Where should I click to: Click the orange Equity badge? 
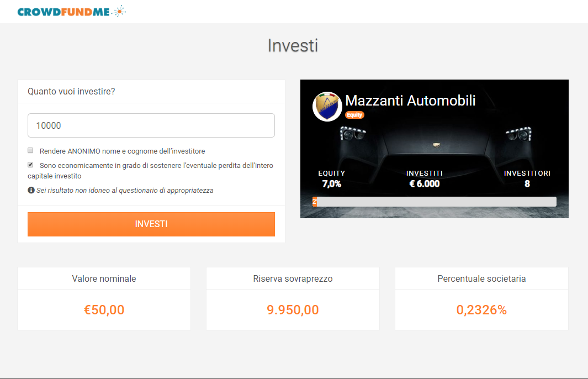(354, 115)
